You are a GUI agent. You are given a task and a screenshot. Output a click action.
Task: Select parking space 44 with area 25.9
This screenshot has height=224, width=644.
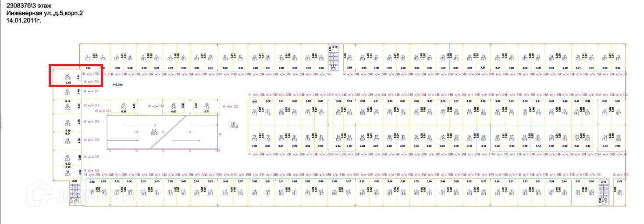click(68, 141)
